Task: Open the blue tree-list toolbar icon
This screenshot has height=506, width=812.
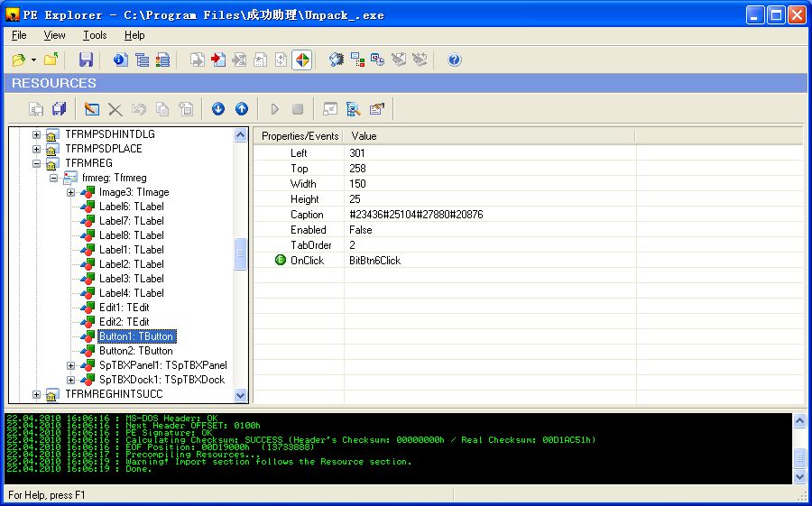Action: [x=142, y=60]
